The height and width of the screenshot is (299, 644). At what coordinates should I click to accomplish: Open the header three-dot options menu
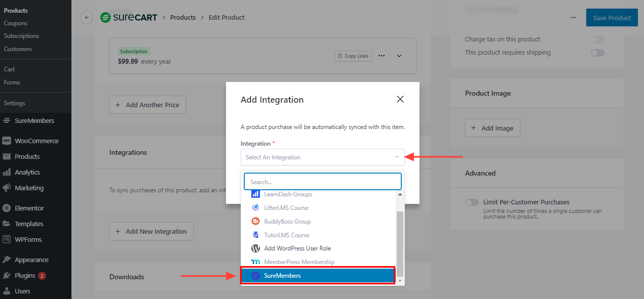coord(573,17)
